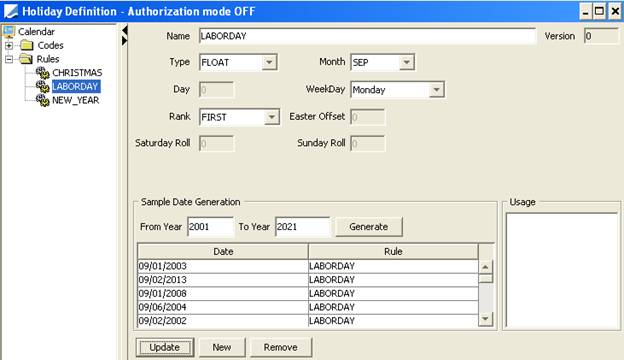The height and width of the screenshot is (360, 624).
Task: Click the Rule column header
Action: pyautogui.click(x=393, y=251)
